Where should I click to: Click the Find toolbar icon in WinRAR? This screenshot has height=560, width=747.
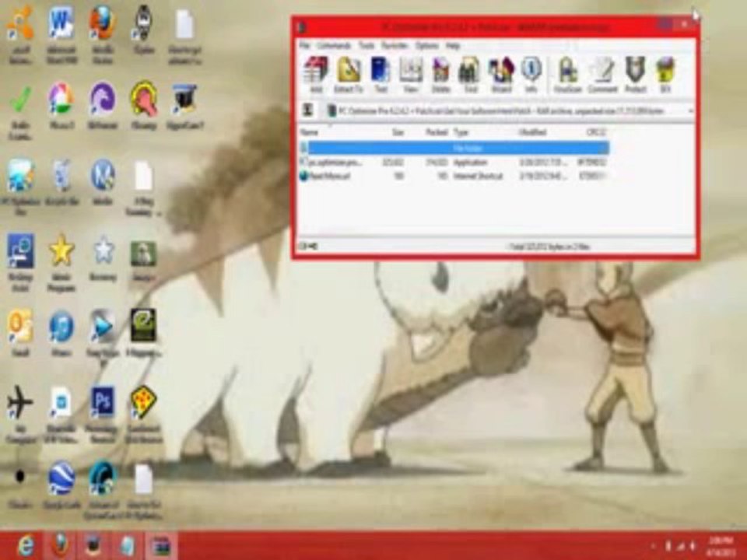point(470,75)
